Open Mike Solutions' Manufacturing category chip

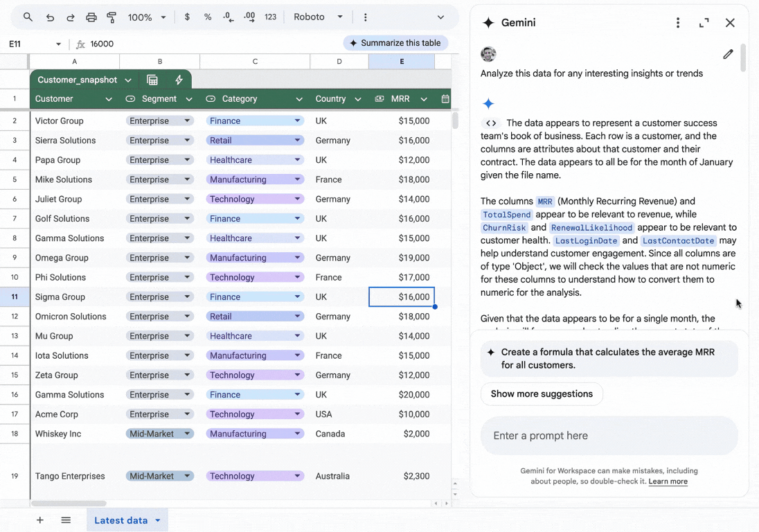(x=255, y=179)
